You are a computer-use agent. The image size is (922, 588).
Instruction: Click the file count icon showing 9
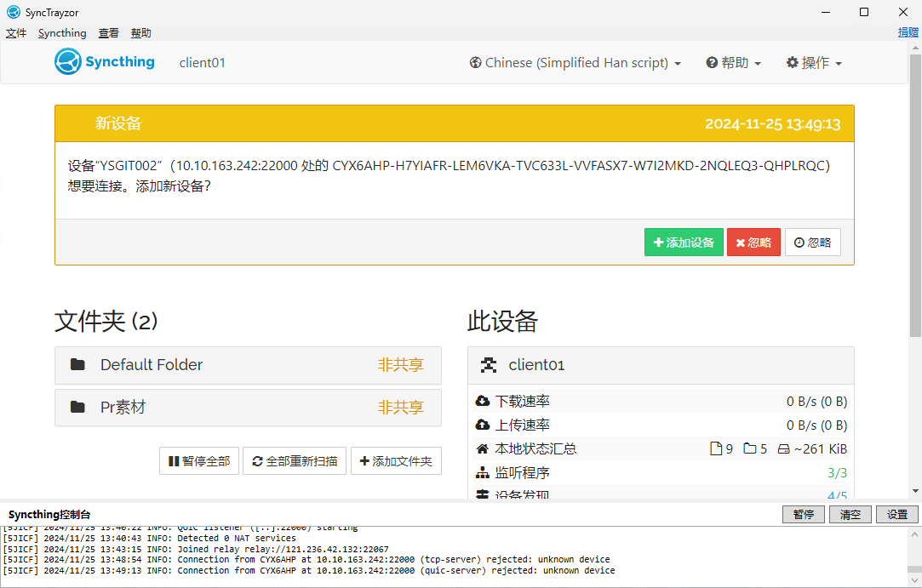[716, 448]
